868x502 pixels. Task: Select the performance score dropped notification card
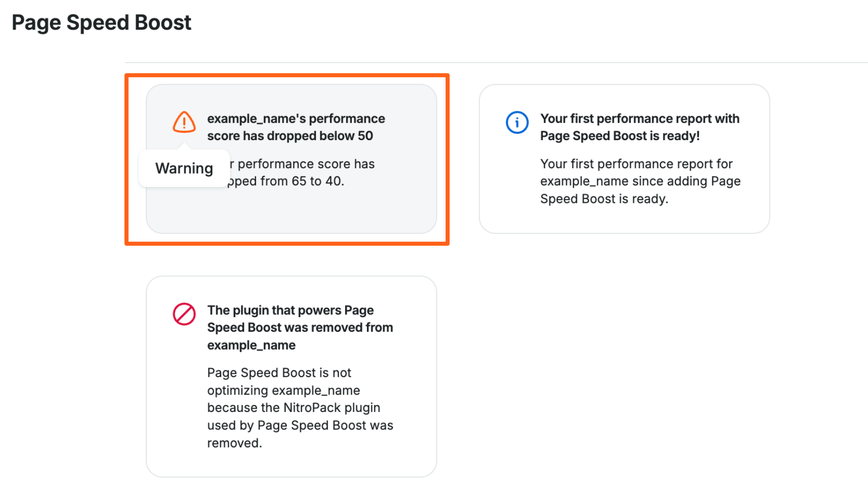292,158
